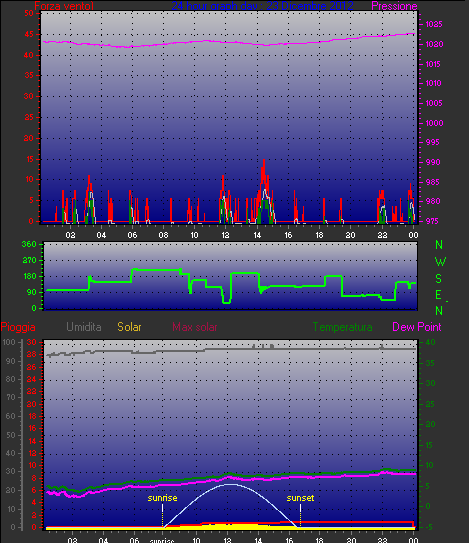Click the Pioggia legend label

point(18,327)
